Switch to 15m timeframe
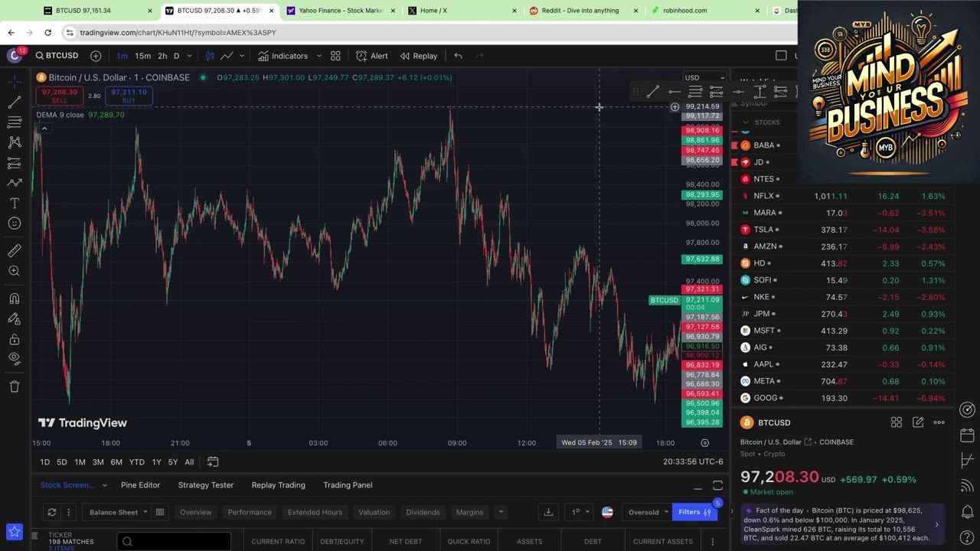 [143, 56]
